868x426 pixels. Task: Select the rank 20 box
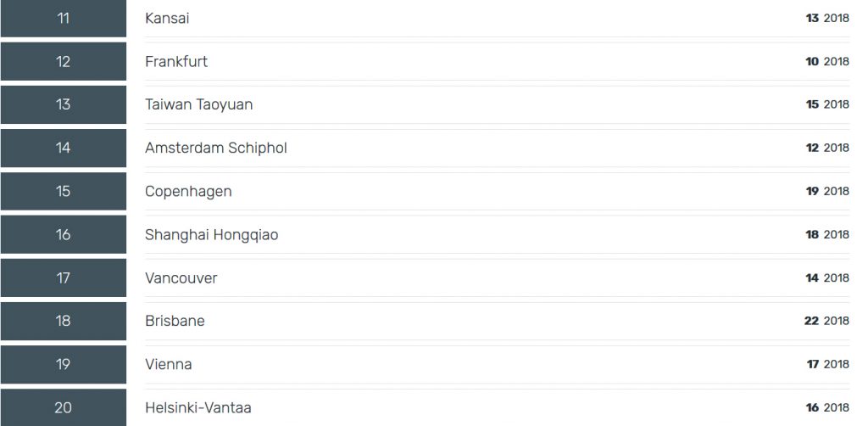pyautogui.click(x=64, y=407)
